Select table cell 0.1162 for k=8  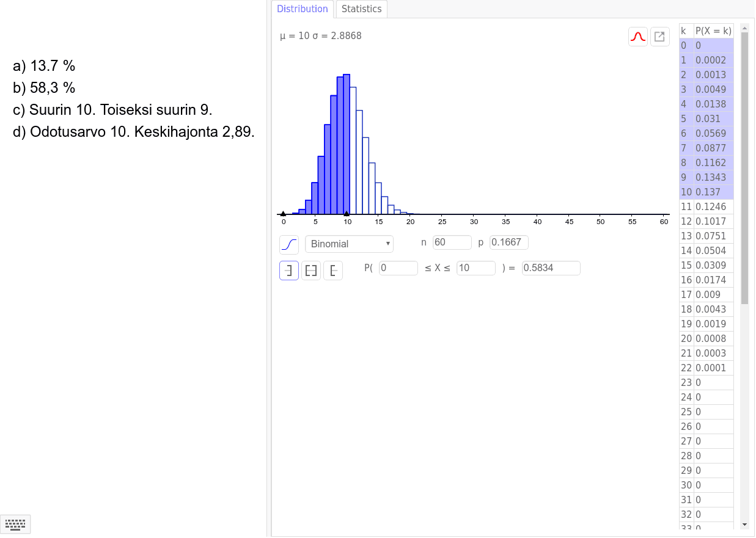point(714,162)
